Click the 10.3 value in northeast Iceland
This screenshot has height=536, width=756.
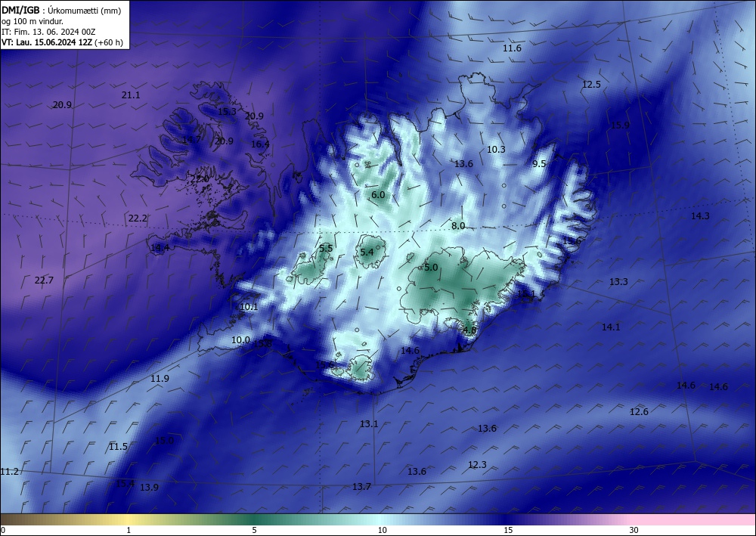(x=496, y=150)
